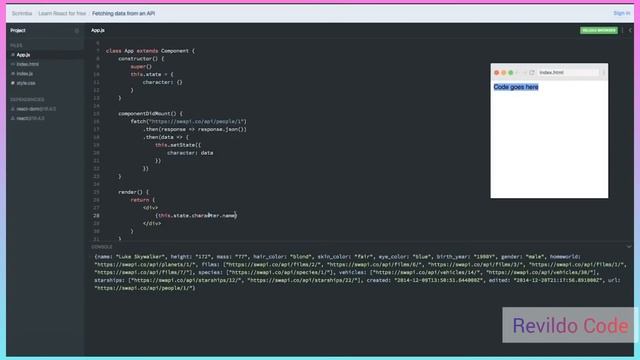The height and width of the screenshot is (360, 640).
Task: Click highlighted "Code goes here" preview text
Action: [x=516, y=87]
